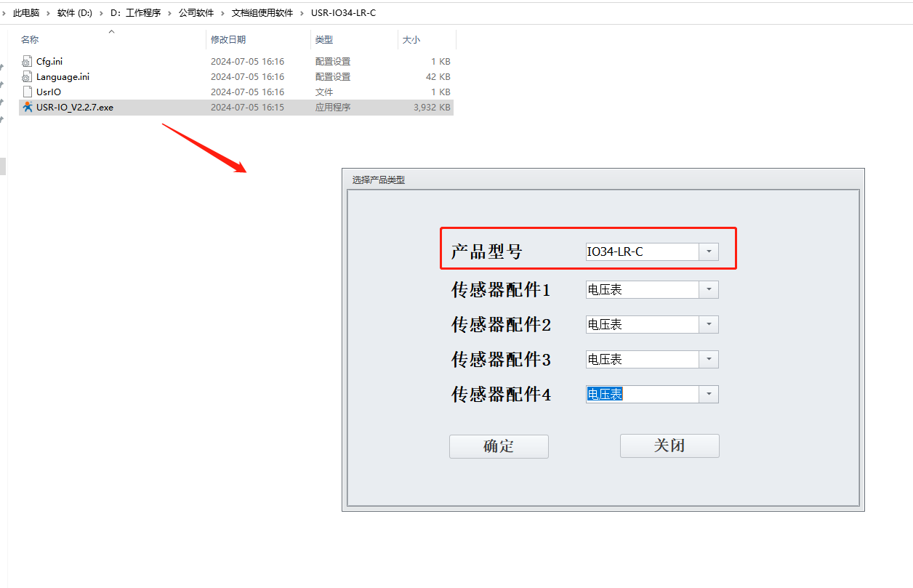
Task: Click the 配置设置 type cell of Language.ini
Action: pyautogui.click(x=333, y=77)
